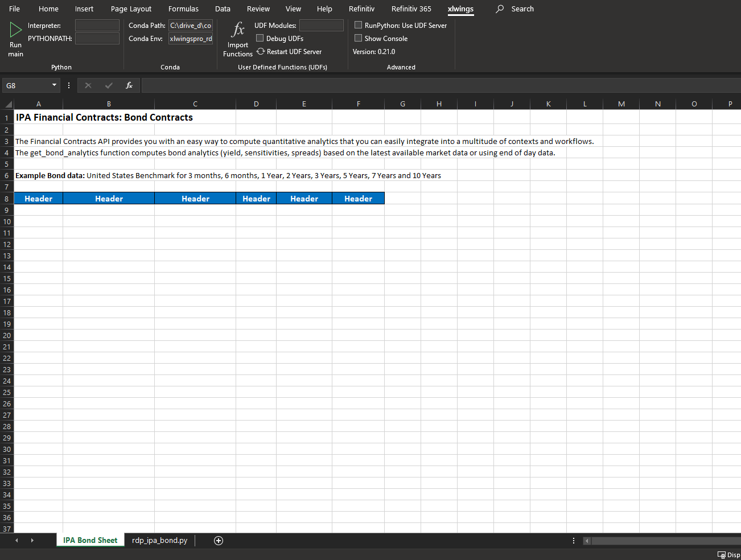The width and height of the screenshot is (741, 560).
Task: Select column G header
Action: coord(403,104)
